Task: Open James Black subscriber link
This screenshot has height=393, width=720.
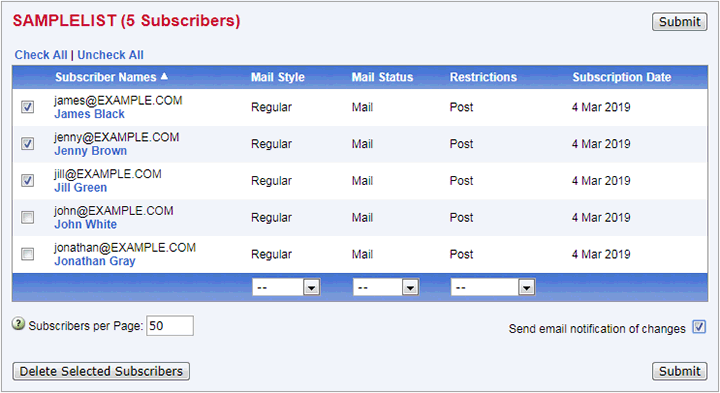Action: (90, 114)
